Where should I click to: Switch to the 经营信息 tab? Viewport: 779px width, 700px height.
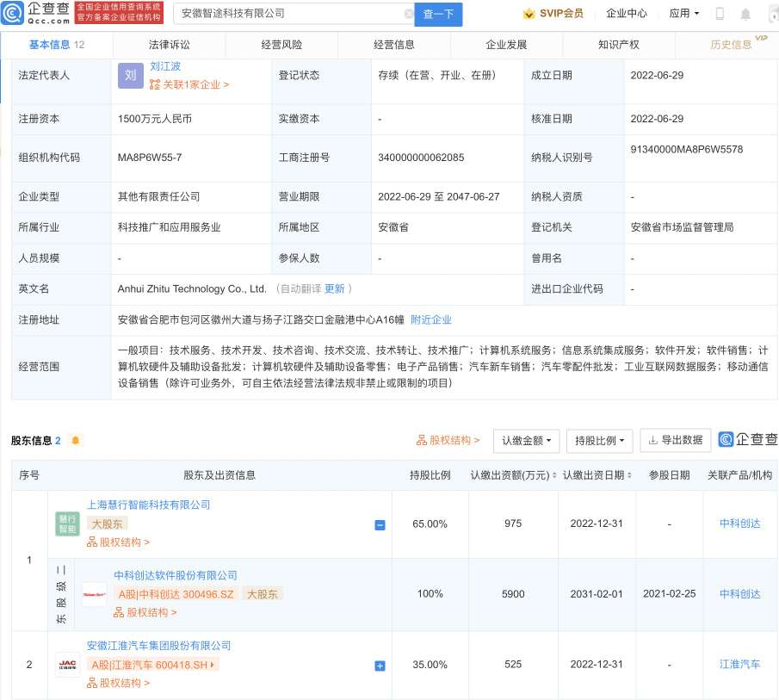(x=394, y=45)
